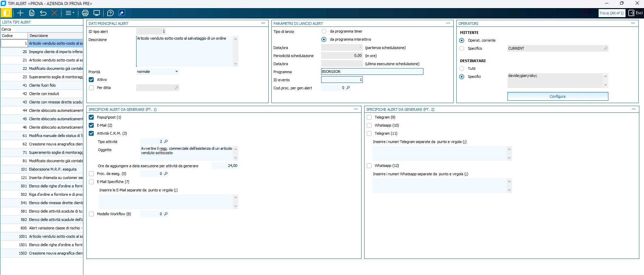
Task: Open help with the question mark icon
Action: 110,13
